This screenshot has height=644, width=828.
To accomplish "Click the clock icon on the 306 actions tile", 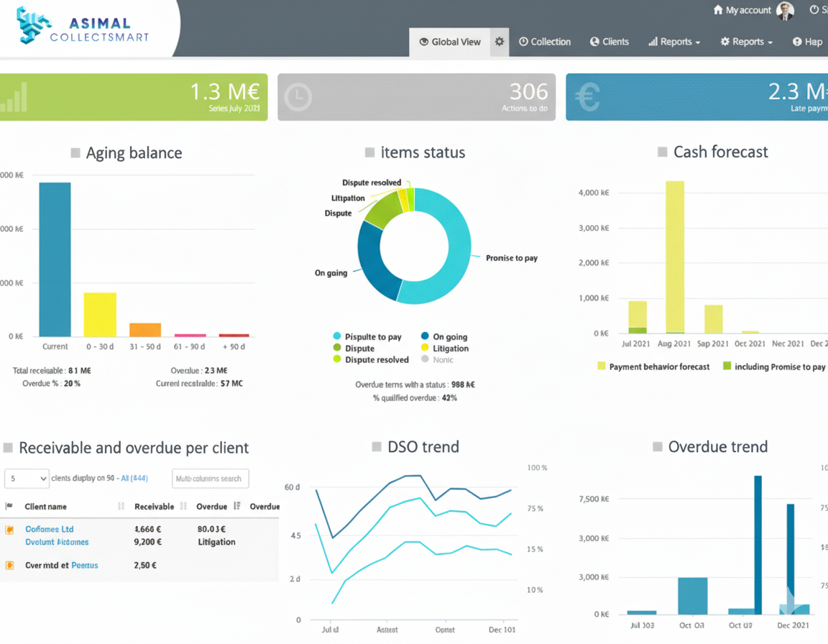I will pos(298,97).
